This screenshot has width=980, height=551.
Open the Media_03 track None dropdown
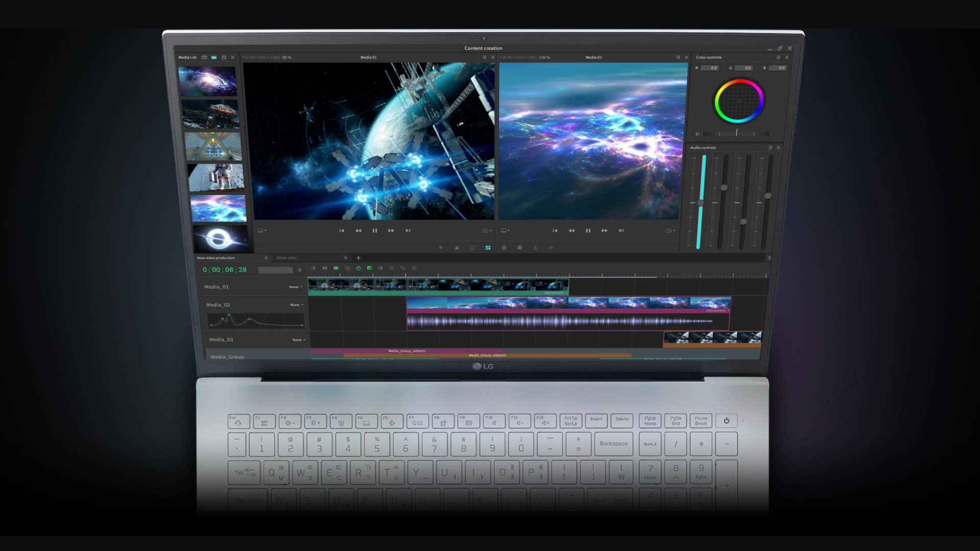pyautogui.click(x=299, y=340)
